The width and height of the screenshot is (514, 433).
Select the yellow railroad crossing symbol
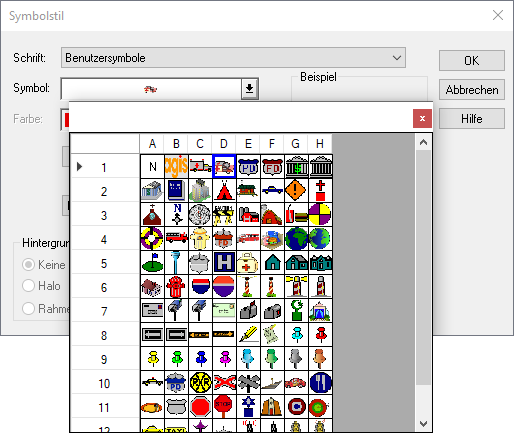point(200,382)
